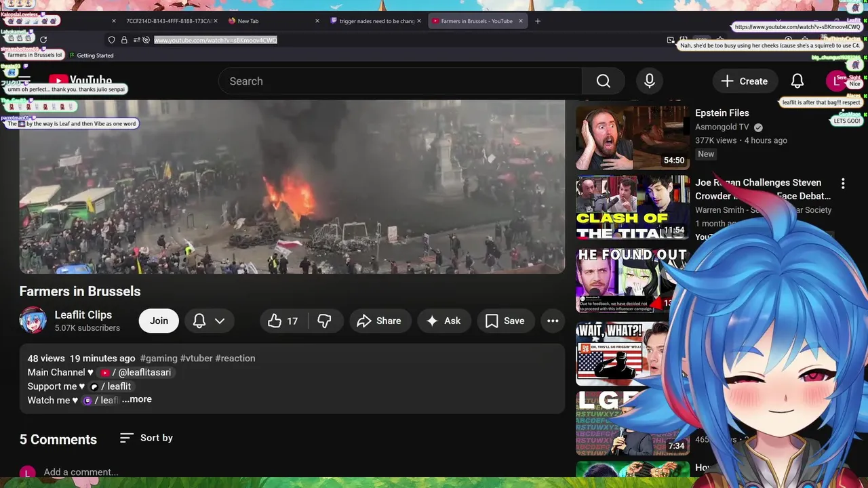The image size is (868, 488).
Task: Open Epstein Files video title
Action: point(722,113)
